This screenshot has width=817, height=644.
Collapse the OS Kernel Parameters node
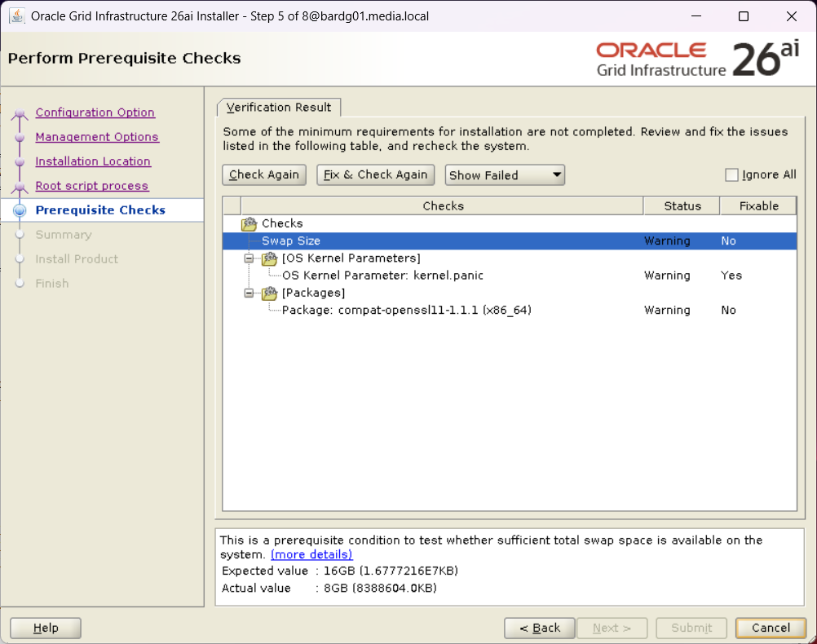point(249,258)
